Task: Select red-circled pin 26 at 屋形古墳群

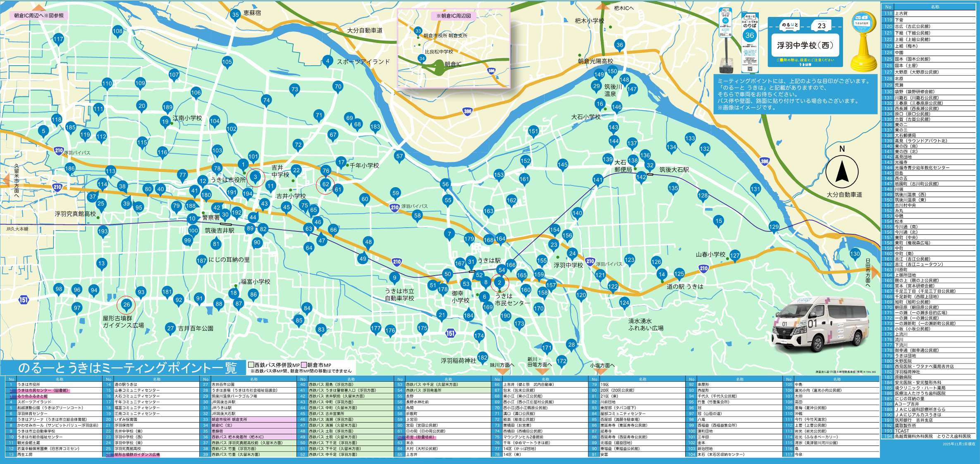Action: (x=126, y=305)
